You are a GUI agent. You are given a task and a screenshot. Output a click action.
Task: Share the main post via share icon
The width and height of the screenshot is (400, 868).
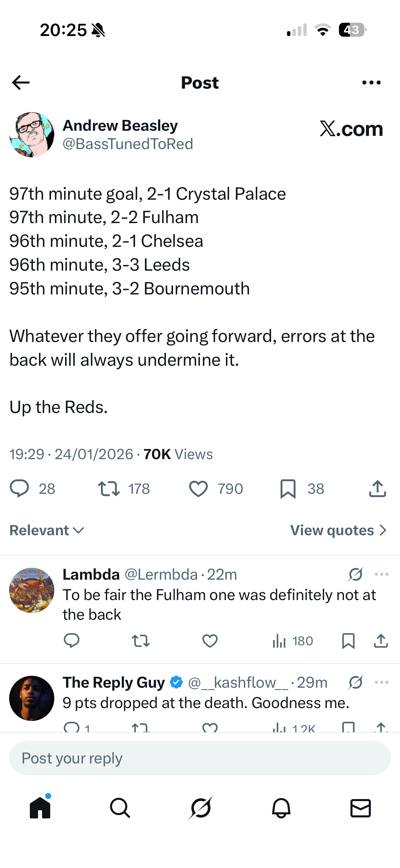(x=377, y=489)
